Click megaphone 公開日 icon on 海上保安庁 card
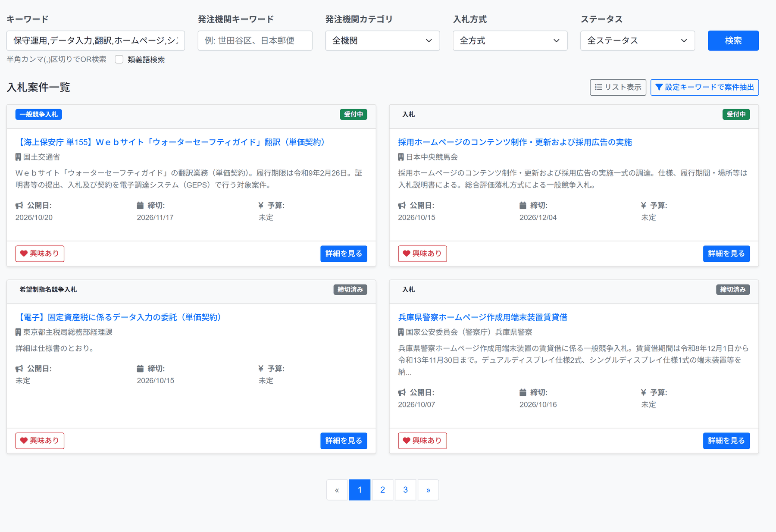776x532 pixels. [19, 205]
